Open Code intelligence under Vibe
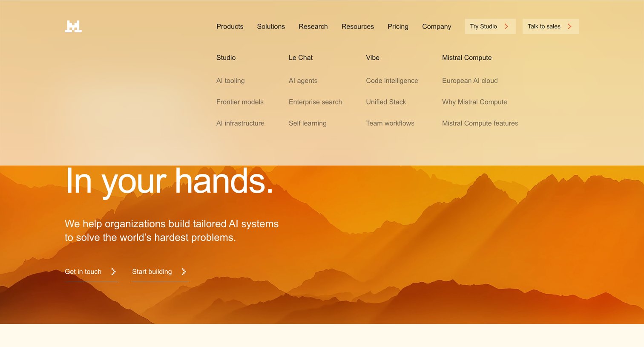This screenshot has height=347, width=644. pyautogui.click(x=392, y=81)
